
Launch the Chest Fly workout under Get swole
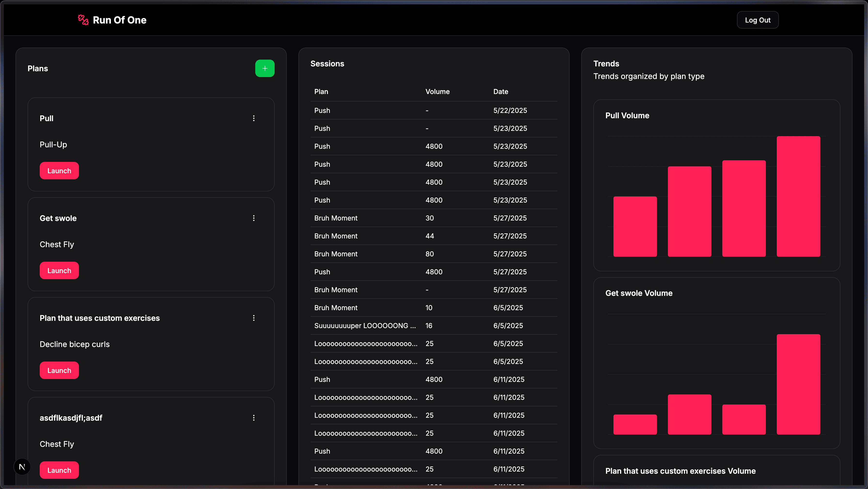point(59,270)
